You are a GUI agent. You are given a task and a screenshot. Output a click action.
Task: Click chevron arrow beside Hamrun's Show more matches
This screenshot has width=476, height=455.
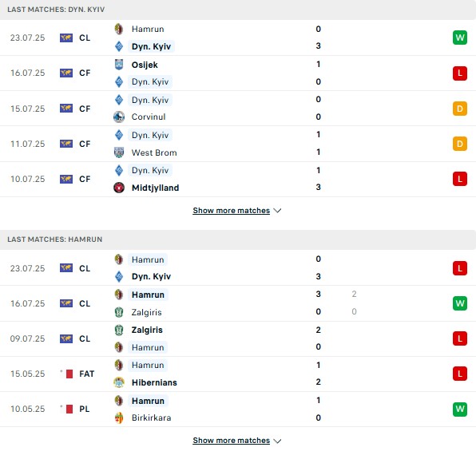(x=277, y=441)
